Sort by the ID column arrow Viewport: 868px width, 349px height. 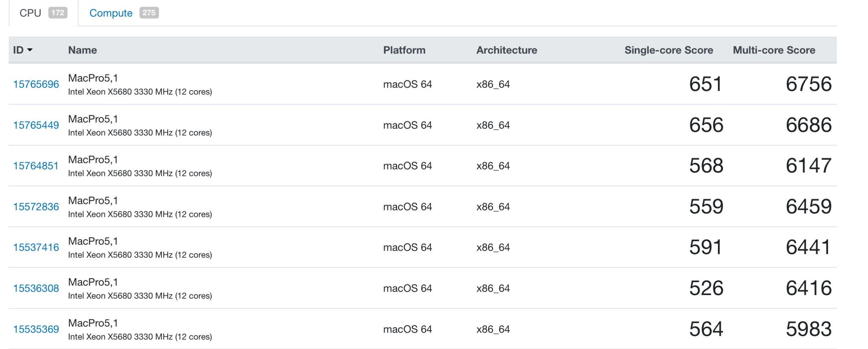[x=30, y=50]
